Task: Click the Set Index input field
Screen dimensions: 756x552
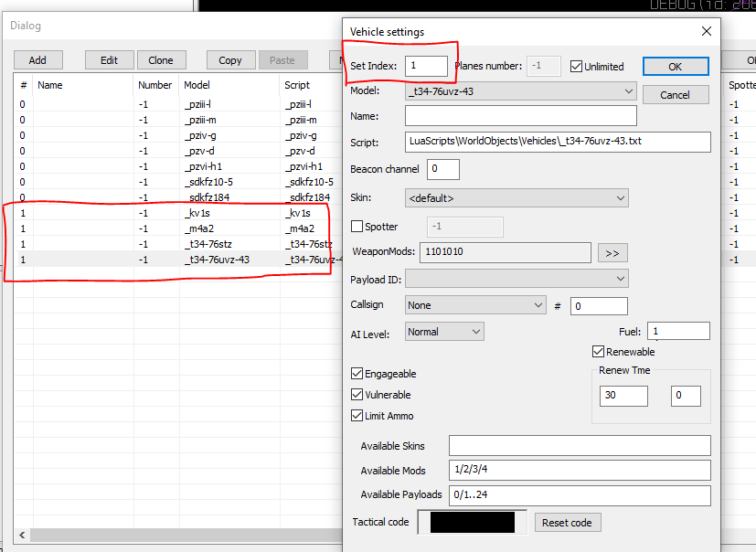Action: [426, 66]
